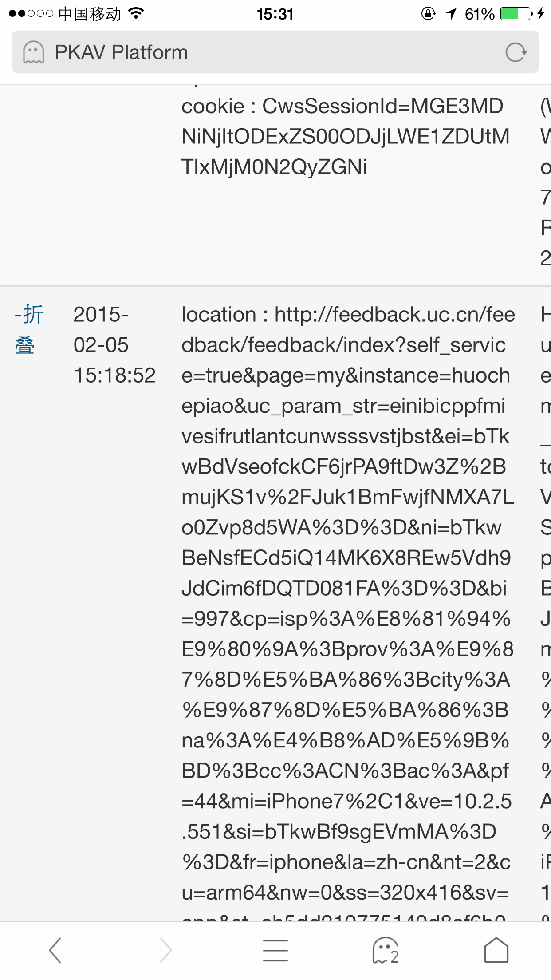Tap the ghost icon in address bar
Image resolution: width=551 pixels, height=980 pixels.
pyautogui.click(x=34, y=52)
